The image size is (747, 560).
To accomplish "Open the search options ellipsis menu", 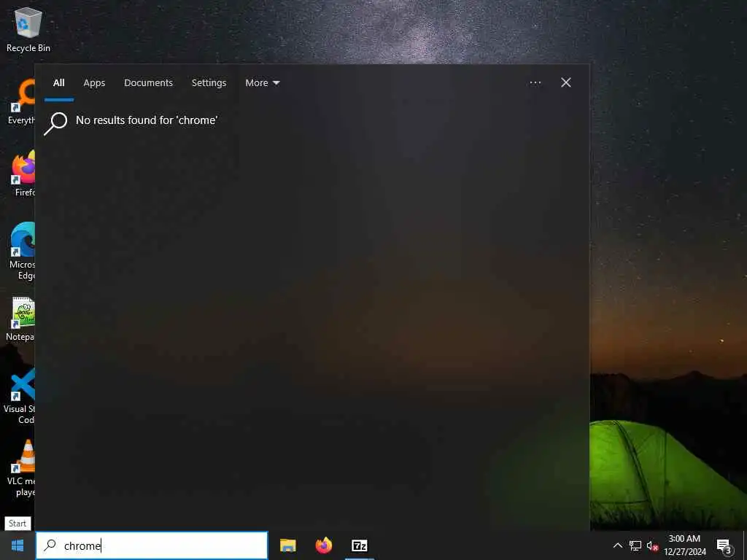I will click(535, 83).
